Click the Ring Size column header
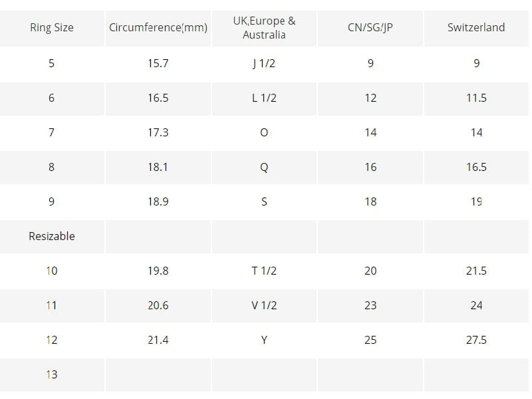Image resolution: width=532 pixels, height=399 pixels. [x=52, y=27]
